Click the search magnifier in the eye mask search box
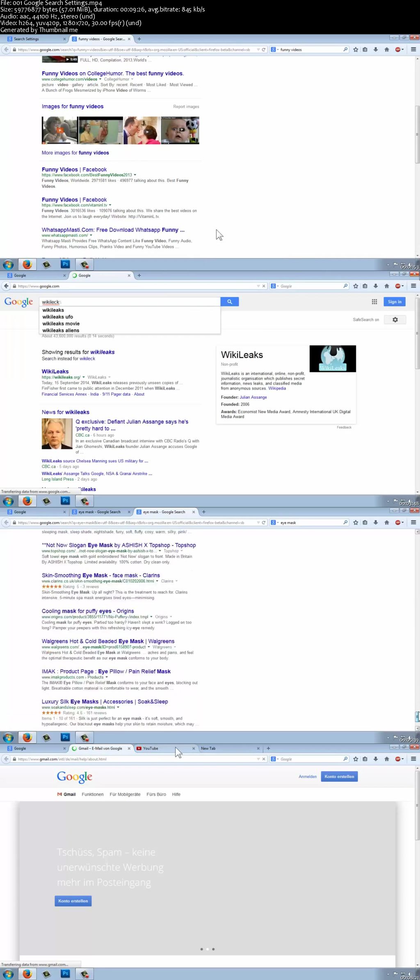 (345, 523)
